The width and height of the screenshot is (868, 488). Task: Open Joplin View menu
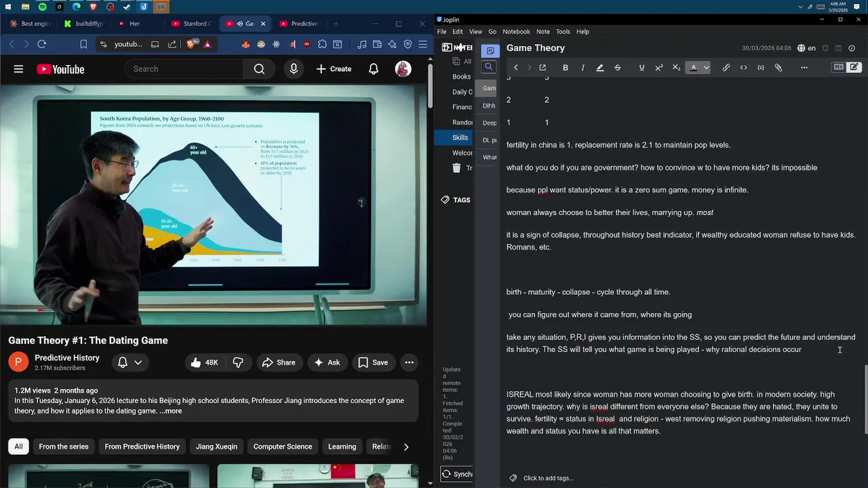[x=475, y=31]
